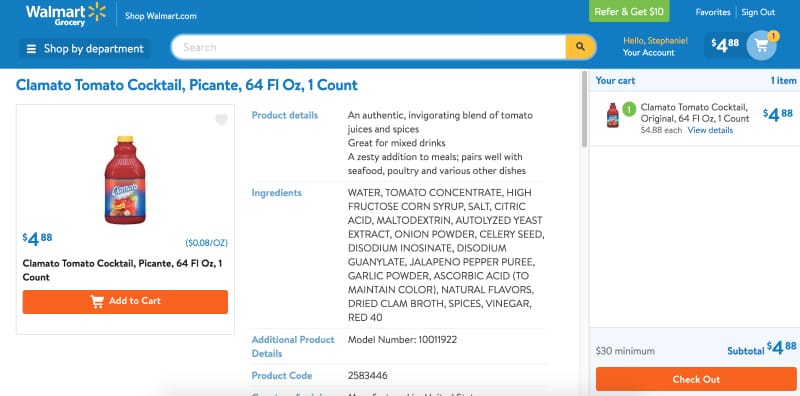Open the shopping cart icon in header
Image resolution: width=800 pixels, height=396 pixels.
tap(762, 45)
